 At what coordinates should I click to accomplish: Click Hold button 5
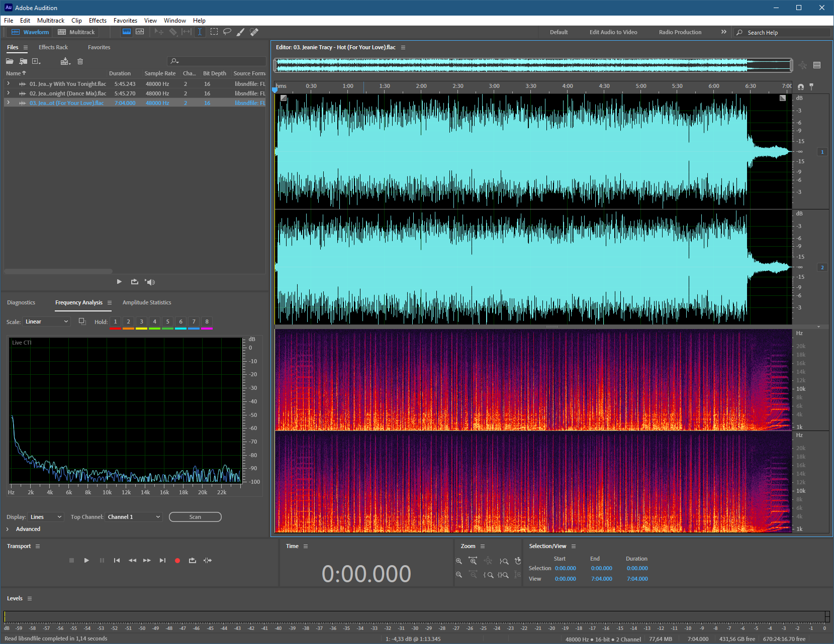tap(167, 321)
